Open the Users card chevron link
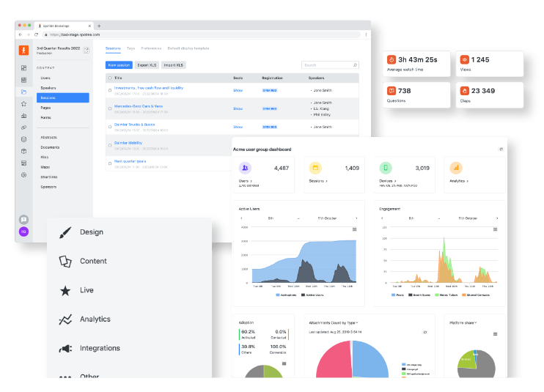 251,181
